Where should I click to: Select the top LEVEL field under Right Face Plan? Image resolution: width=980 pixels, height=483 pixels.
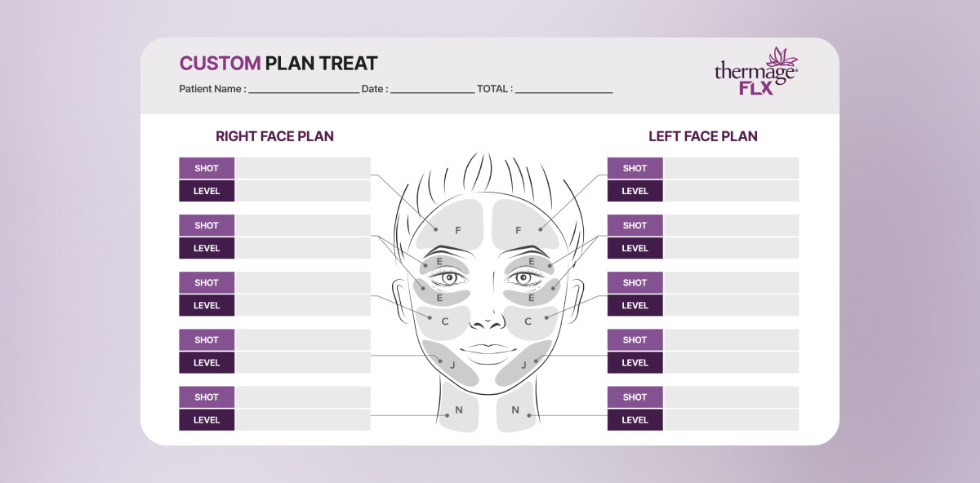pyautogui.click(x=302, y=191)
